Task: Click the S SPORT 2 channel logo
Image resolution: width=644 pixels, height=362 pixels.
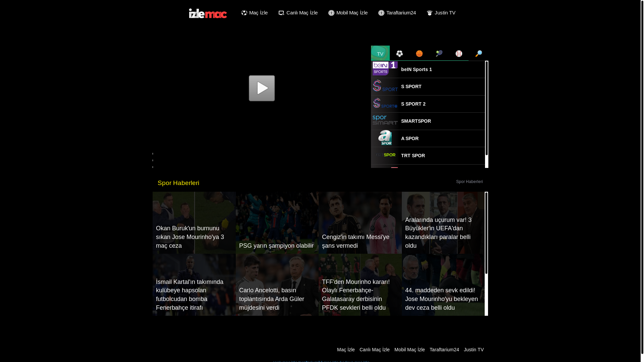Action: tap(385, 103)
